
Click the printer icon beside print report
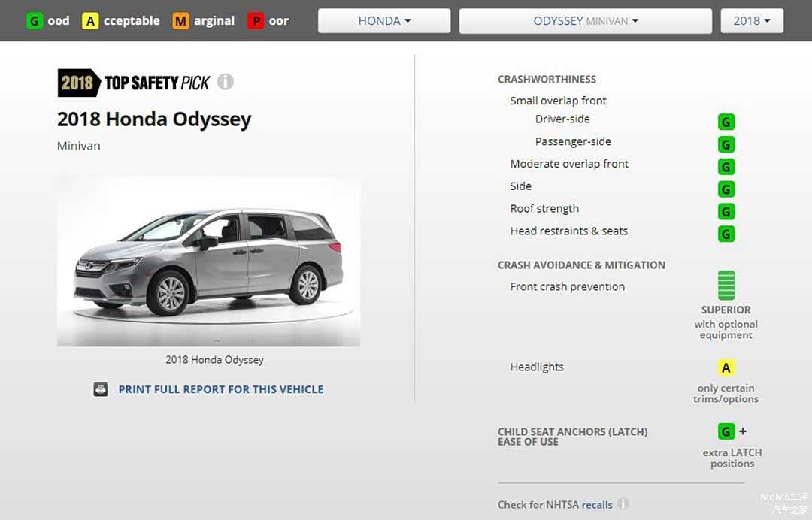pos(101,389)
